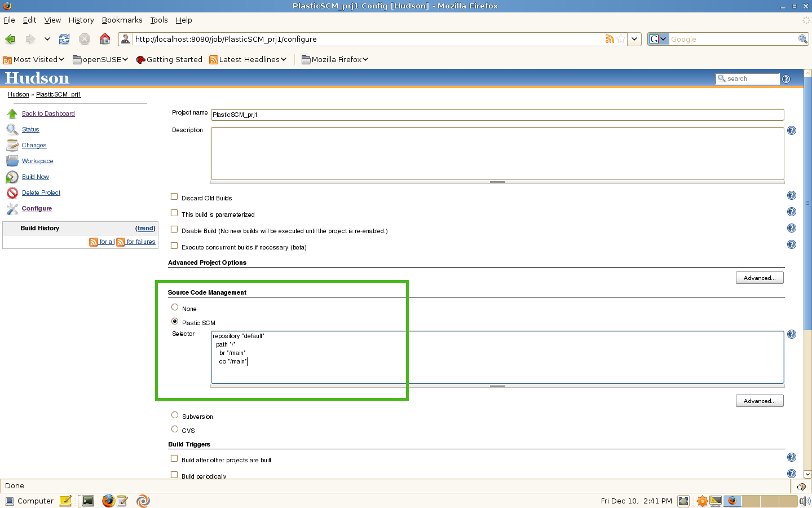Viewport: 812px width, 508px height.
Task: Open the Edit menu
Action: click(x=29, y=20)
